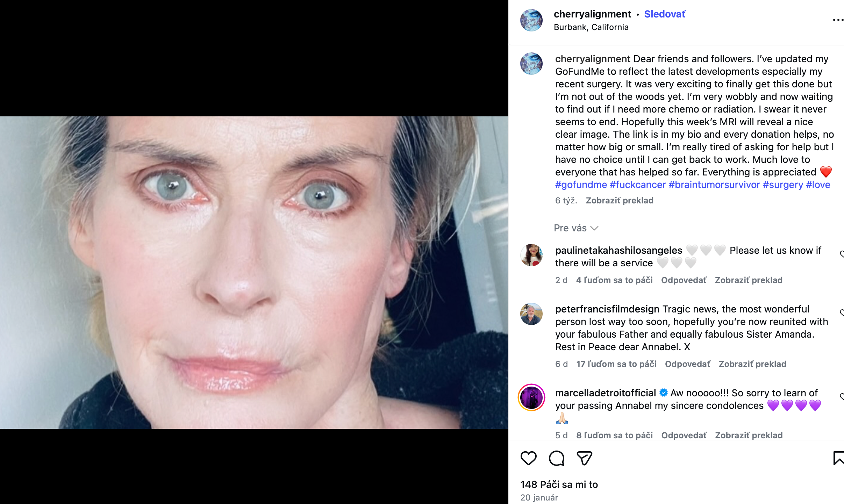Follow cherryalignment via Sledovať
Viewport: 844px width, 504px height.
[x=665, y=14]
